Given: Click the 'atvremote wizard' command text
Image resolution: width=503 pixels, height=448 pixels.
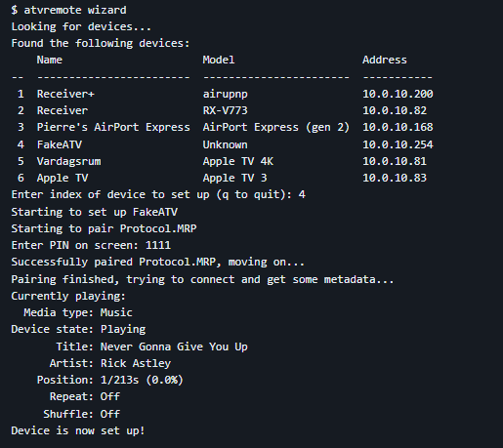Looking at the screenshot, I should [x=75, y=10].
